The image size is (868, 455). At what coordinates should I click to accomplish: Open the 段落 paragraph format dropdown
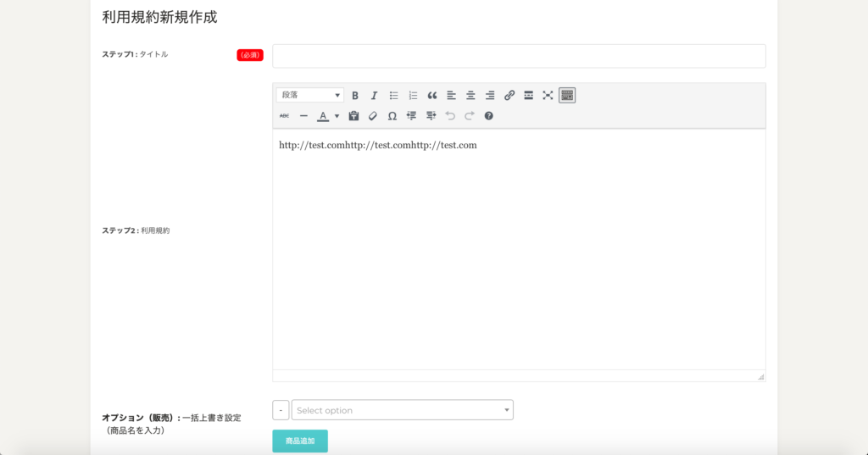310,96
